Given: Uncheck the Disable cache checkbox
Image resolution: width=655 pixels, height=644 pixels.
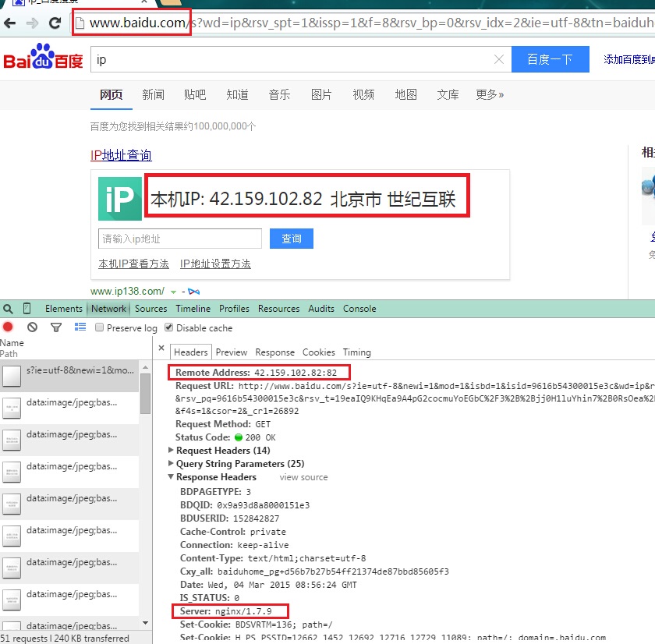Looking at the screenshot, I should click(x=168, y=327).
